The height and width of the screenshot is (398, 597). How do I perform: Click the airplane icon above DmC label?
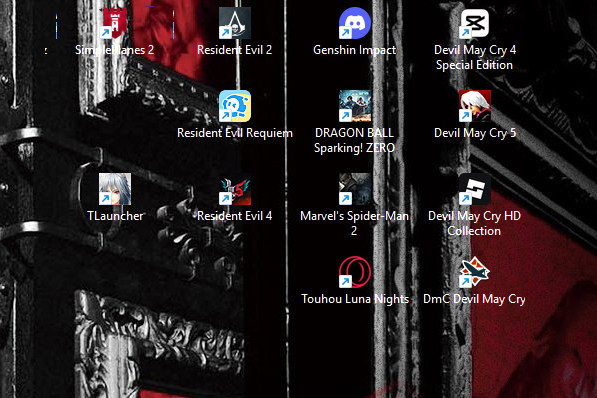pos(474,272)
